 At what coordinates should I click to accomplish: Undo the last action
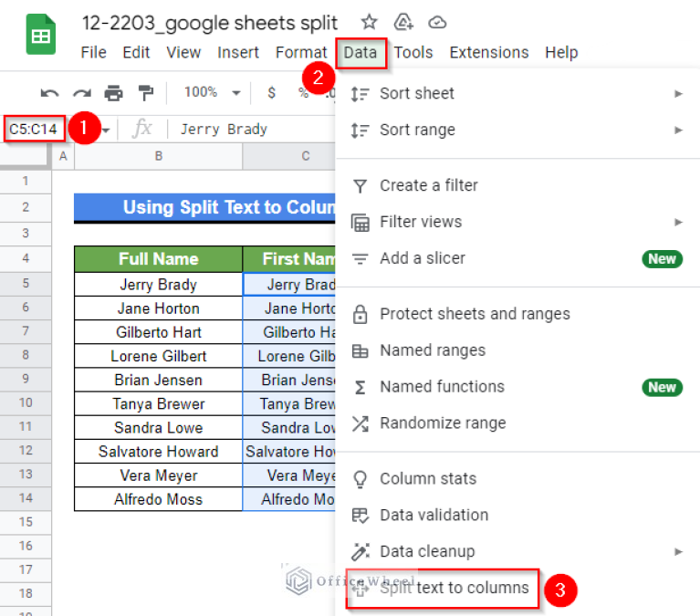pyautogui.click(x=49, y=93)
